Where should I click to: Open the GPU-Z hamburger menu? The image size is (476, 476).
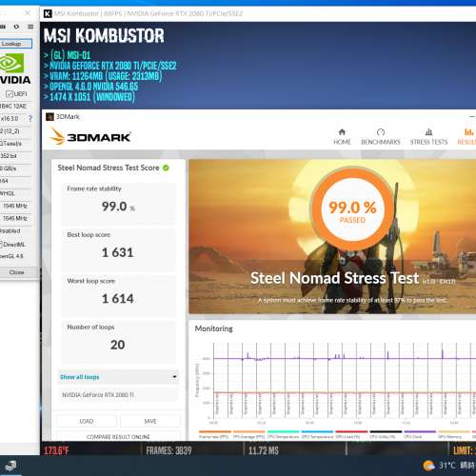click(30, 27)
